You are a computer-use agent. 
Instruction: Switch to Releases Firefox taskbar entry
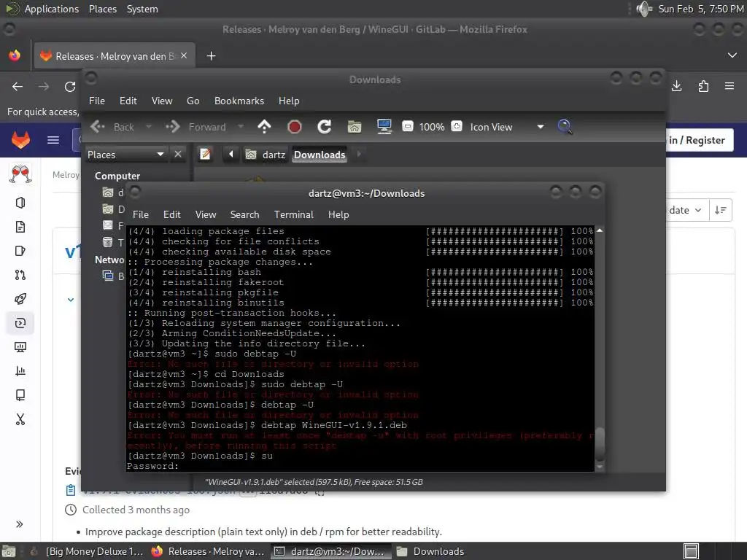pyautogui.click(x=208, y=551)
